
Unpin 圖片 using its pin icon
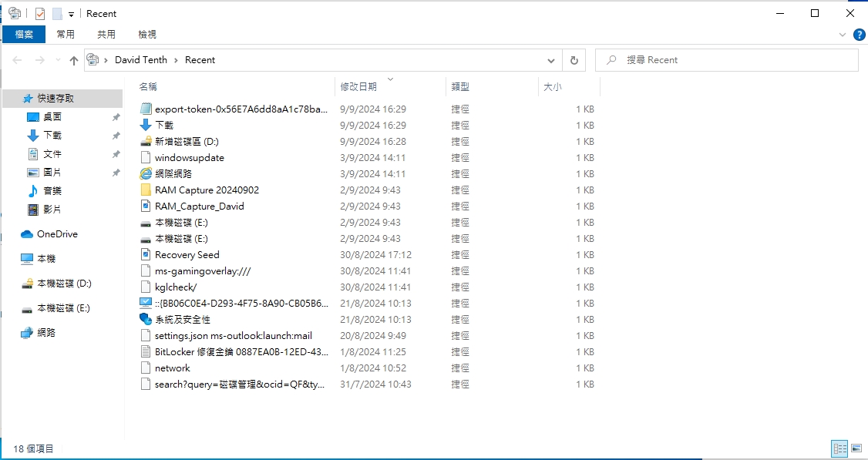pyautogui.click(x=116, y=173)
